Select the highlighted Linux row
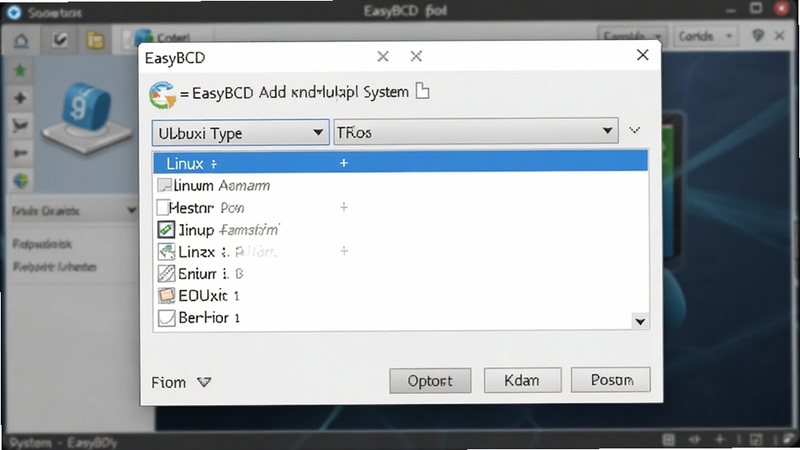 pos(401,163)
